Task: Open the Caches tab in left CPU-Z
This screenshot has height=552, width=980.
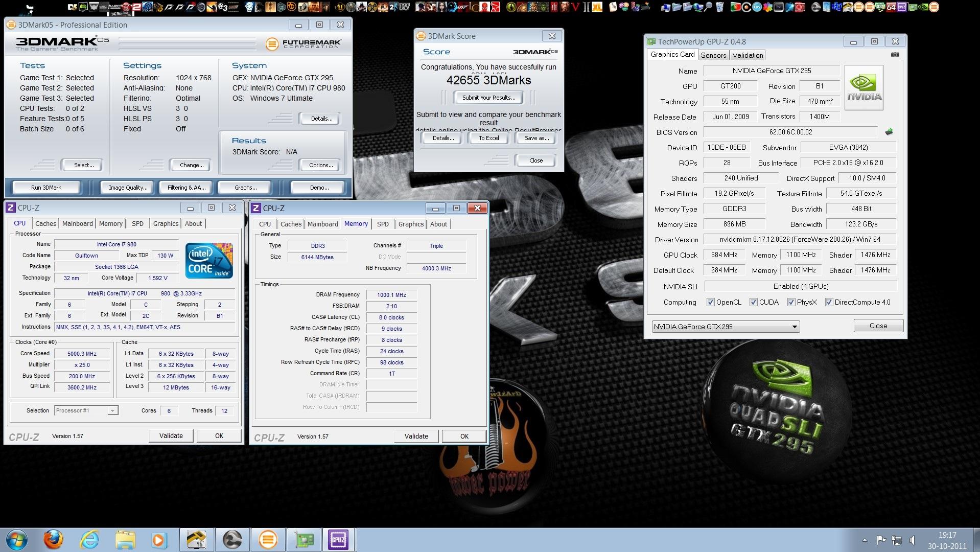Action: tap(45, 223)
